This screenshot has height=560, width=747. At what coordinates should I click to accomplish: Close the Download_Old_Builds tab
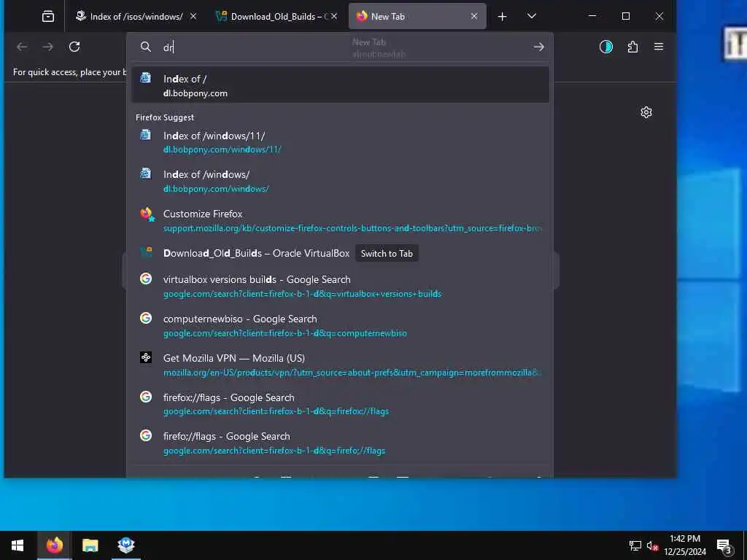(334, 16)
